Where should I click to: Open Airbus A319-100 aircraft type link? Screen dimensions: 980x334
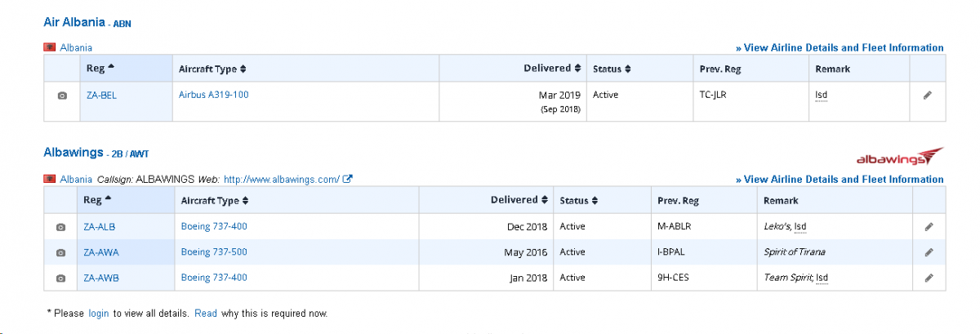pyautogui.click(x=214, y=95)
